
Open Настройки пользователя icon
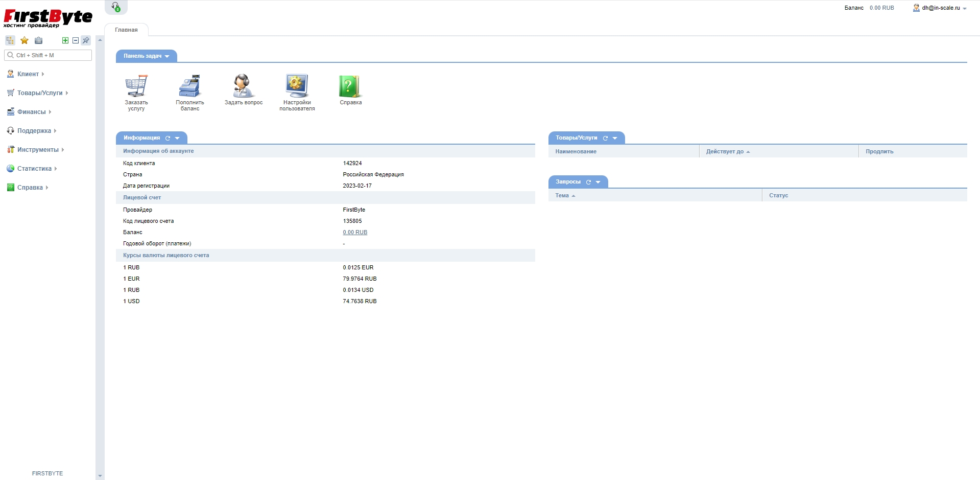pyautogui.click(x=297, y=86)
